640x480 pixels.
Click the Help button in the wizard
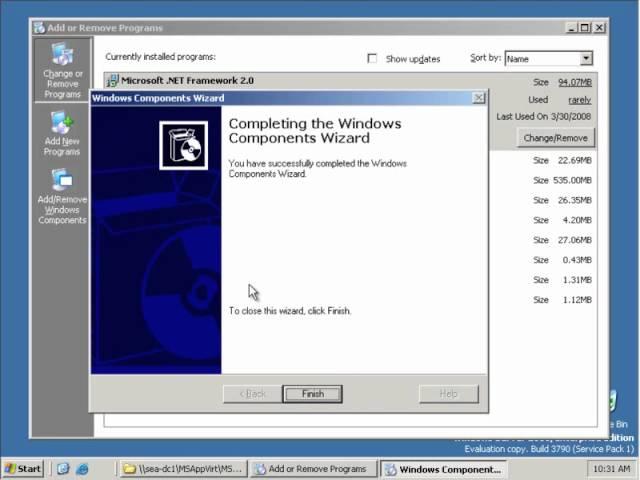click(x=449, y=394)
